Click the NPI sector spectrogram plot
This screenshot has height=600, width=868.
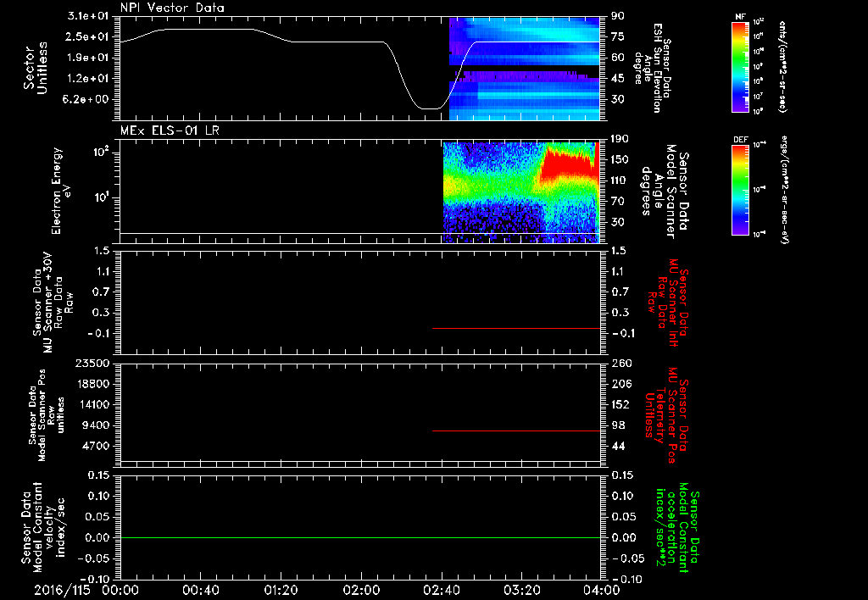click(524, 69)
